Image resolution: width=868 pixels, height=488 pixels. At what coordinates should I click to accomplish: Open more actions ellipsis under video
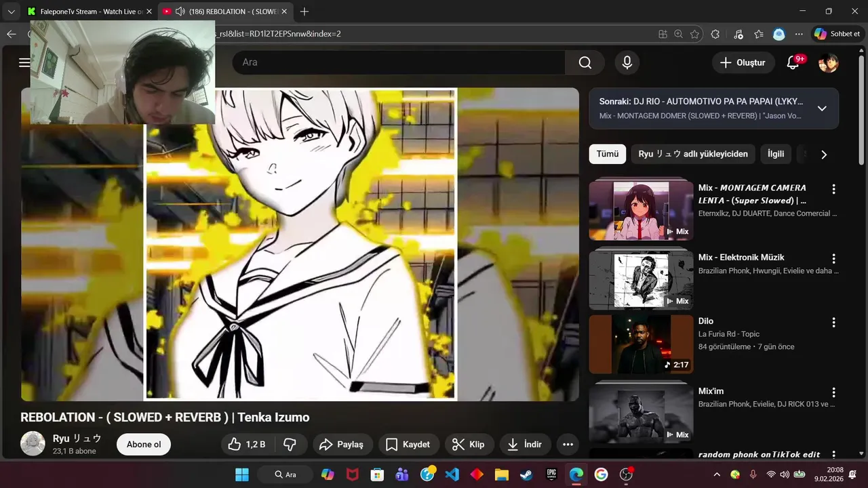[x=568, y=445]
